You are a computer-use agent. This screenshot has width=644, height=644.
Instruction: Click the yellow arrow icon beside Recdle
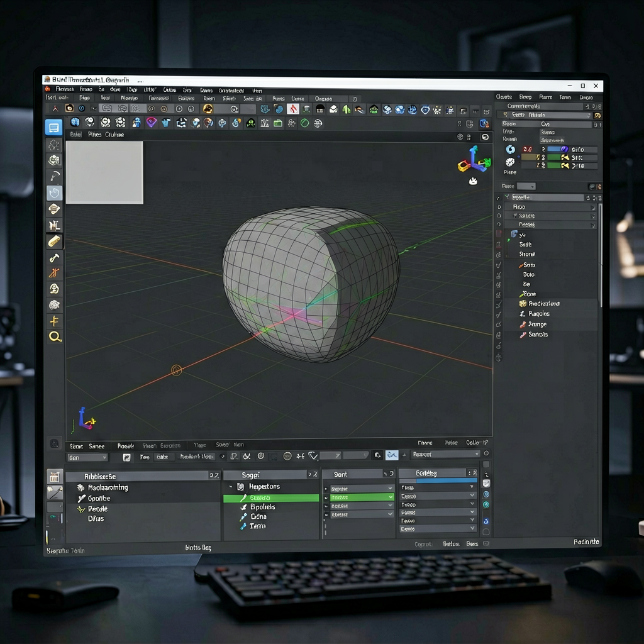tap(81, 509)
